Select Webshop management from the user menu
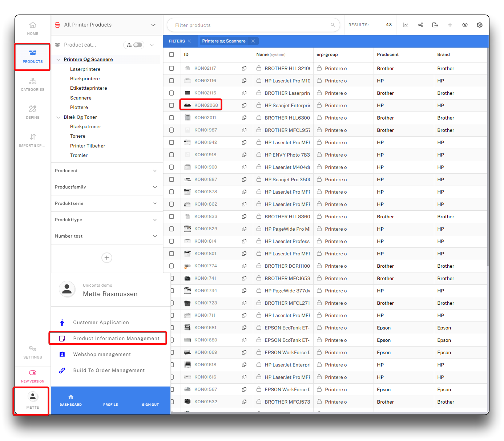 (x=102, y=355)
